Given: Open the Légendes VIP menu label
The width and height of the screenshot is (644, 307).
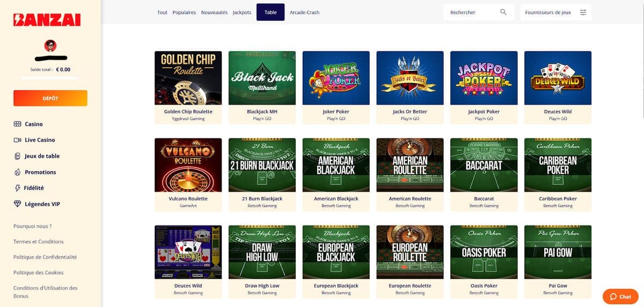Looking at the screenshot, I should click(42, 204).
